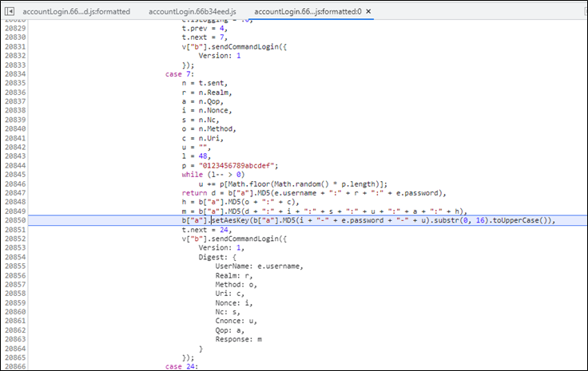Screen dimensions: 588x371
Task: Click "Method: o," line
Action: click(236, 285)
